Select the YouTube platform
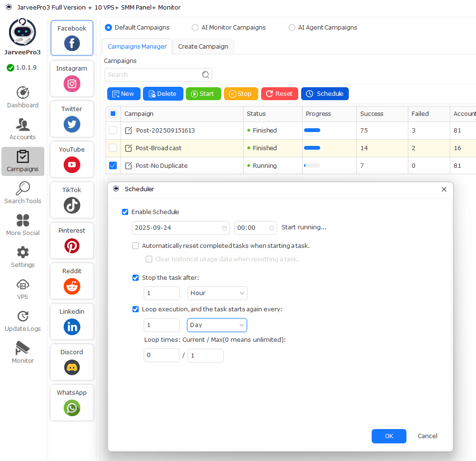The image size is (476, 461). point(72,159)
